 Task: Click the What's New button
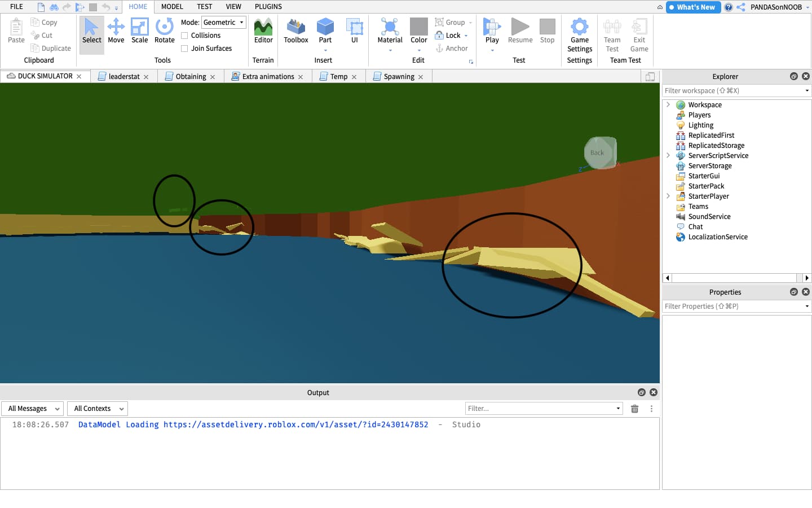pos(692,7)
